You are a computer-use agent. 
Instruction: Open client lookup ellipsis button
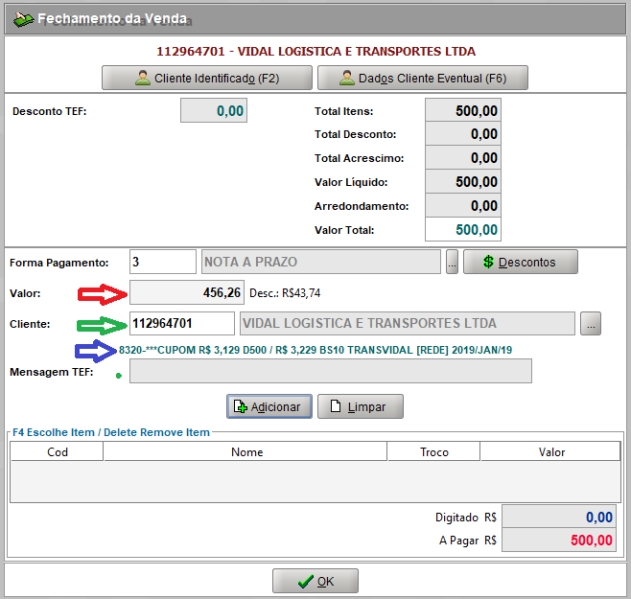tap(591, 323)
